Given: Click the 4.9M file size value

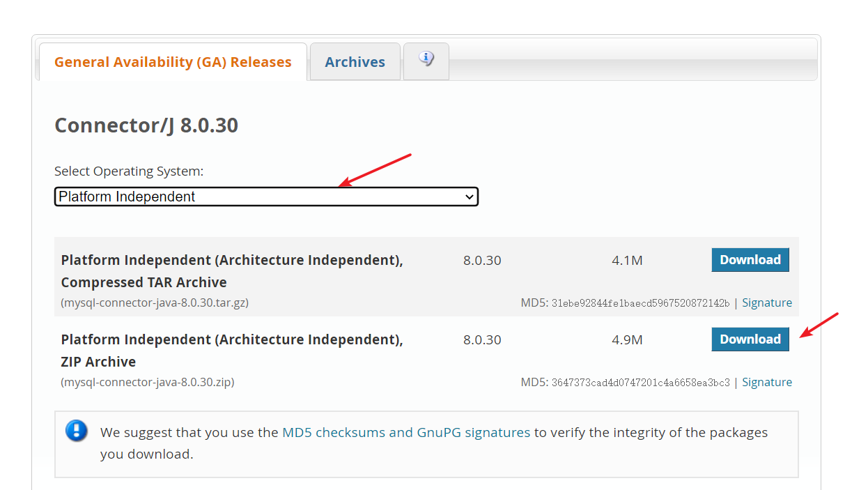Looking at the screenshot, I should pos(627,340).
